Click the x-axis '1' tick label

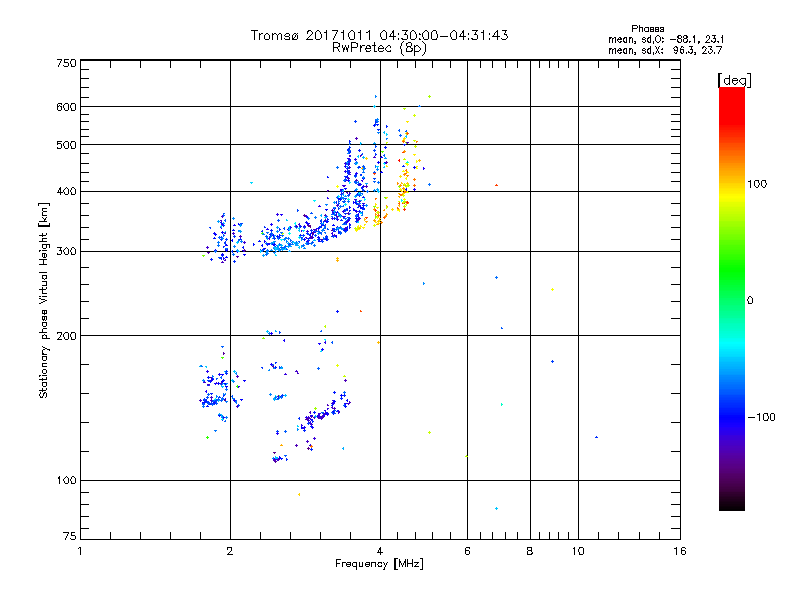(80, 551)
